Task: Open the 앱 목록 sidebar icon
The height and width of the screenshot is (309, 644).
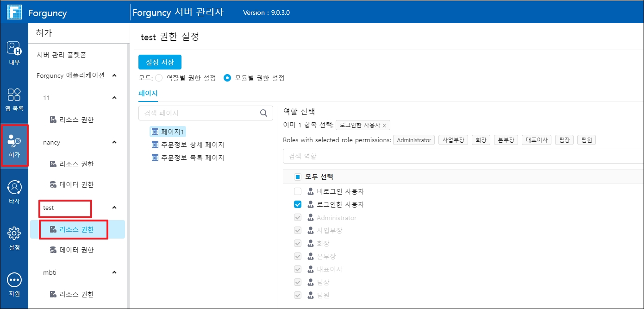Action: 14,99
